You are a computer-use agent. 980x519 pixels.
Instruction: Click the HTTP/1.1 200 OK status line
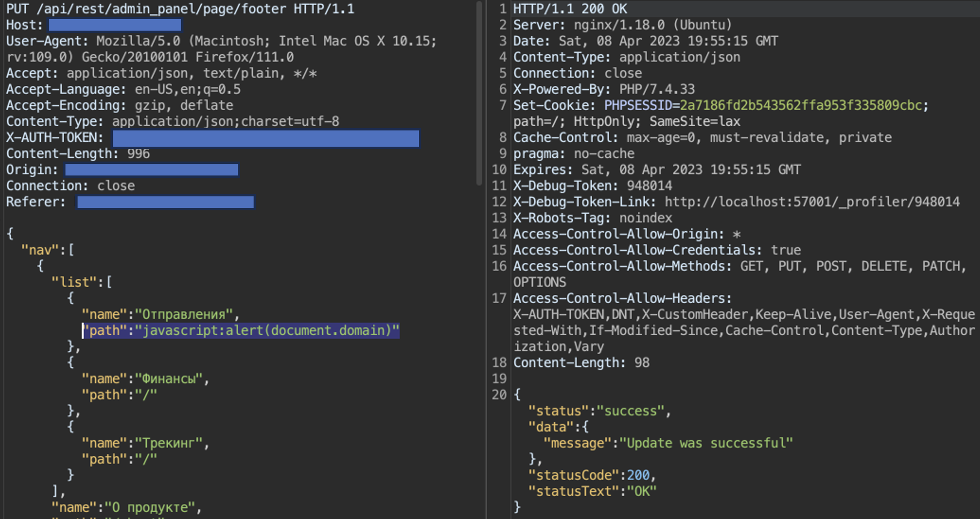pyautogui.click(x=570, y=9)
